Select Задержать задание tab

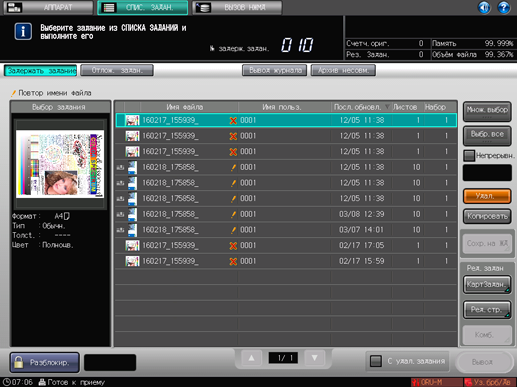(x=40, y=70)
